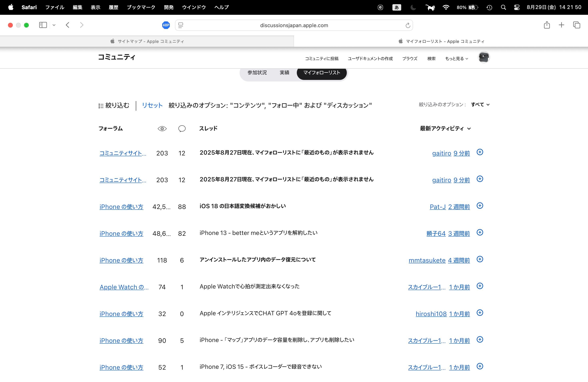
Task: Reload the page with refresh icon
Action: pyautogui.click(x=408, y=25)
